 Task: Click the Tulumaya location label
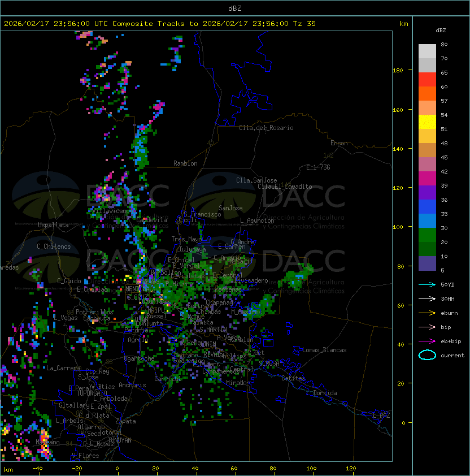[193, 249]
